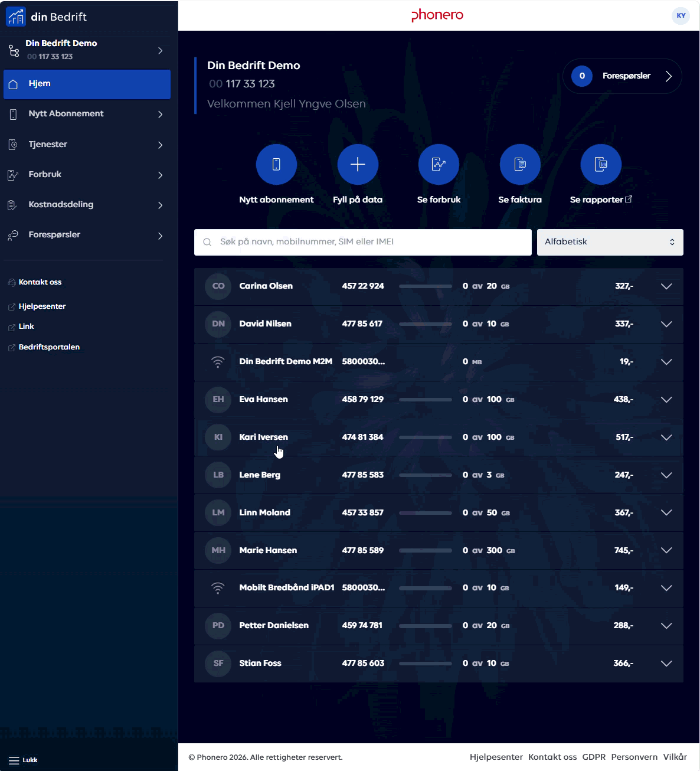Click the Kontakt oss headset icon
This screenshot has width=700, height=771.
pos(12,283)
